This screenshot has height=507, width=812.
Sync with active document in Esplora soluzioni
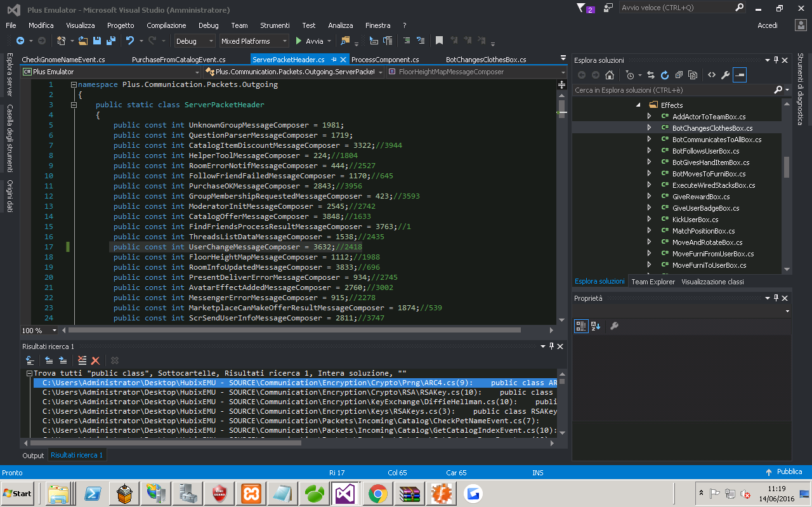coord(650,75)
